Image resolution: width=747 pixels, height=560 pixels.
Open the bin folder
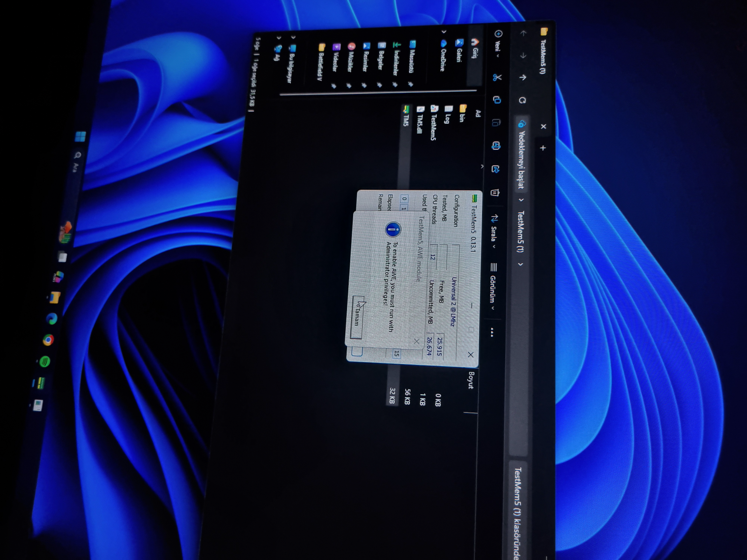click(x=462, y=114)
